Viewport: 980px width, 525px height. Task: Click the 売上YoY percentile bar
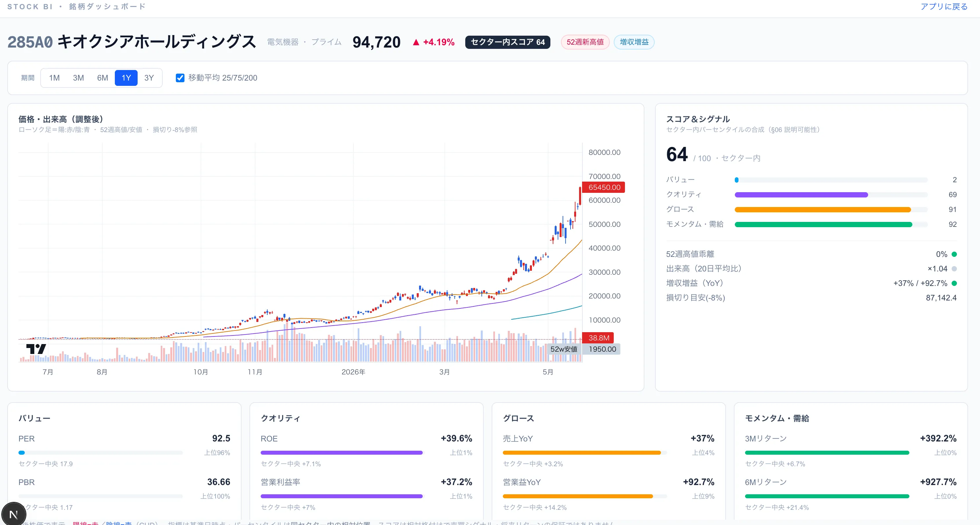pyautogui.click(x=585, y=453)
